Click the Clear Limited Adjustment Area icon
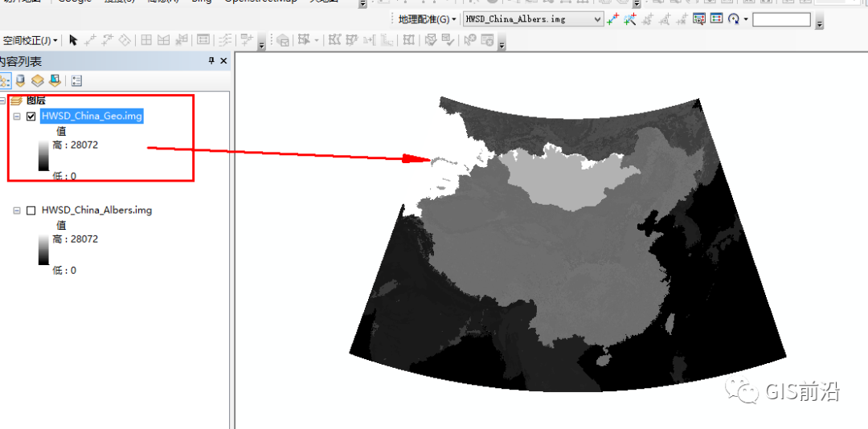Image resolution: width=868 pixels, height=429 pixels. [x=181, y=40]
